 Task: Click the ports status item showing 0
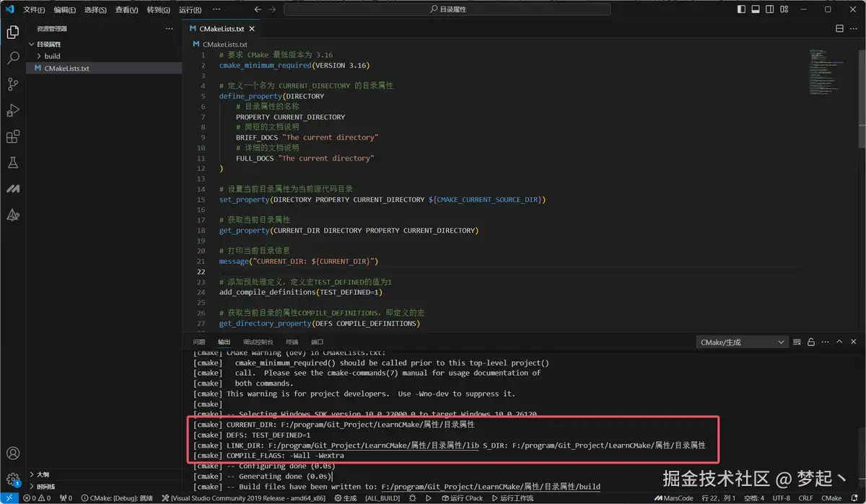[x=65, y=498]
